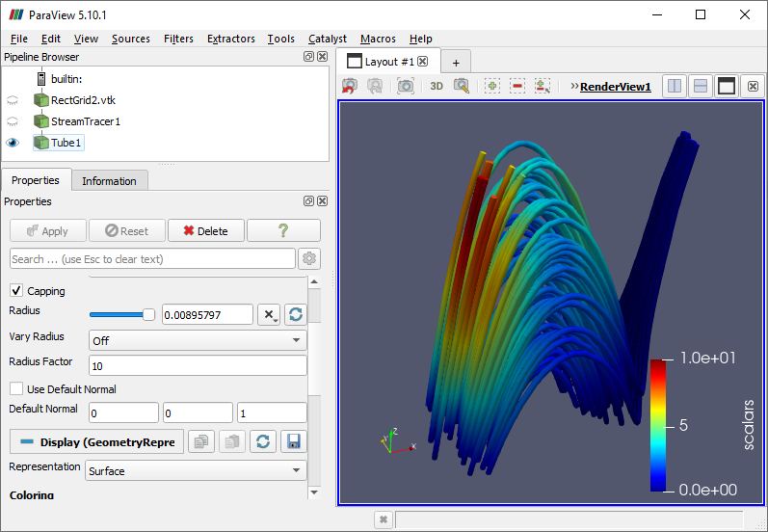Toggle 3D interaction mode button
The height and width of the screenshot is (532, 768).
click(437, 86)
